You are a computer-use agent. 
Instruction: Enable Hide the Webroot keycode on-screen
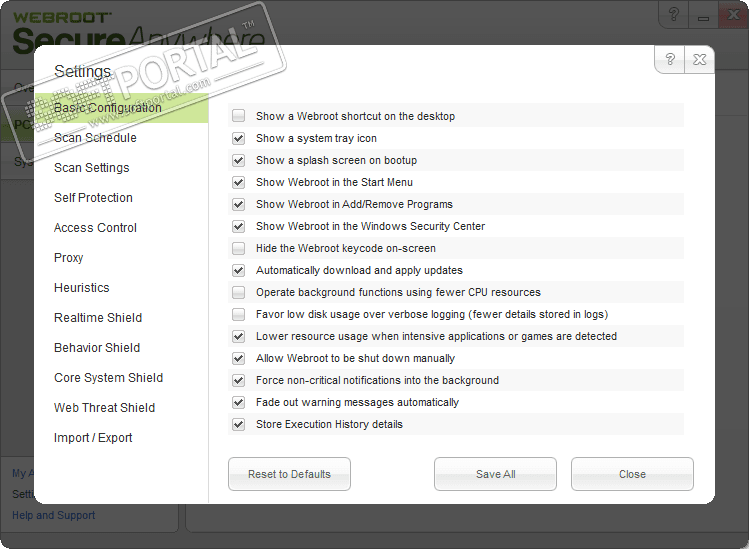tap(238, 248)
